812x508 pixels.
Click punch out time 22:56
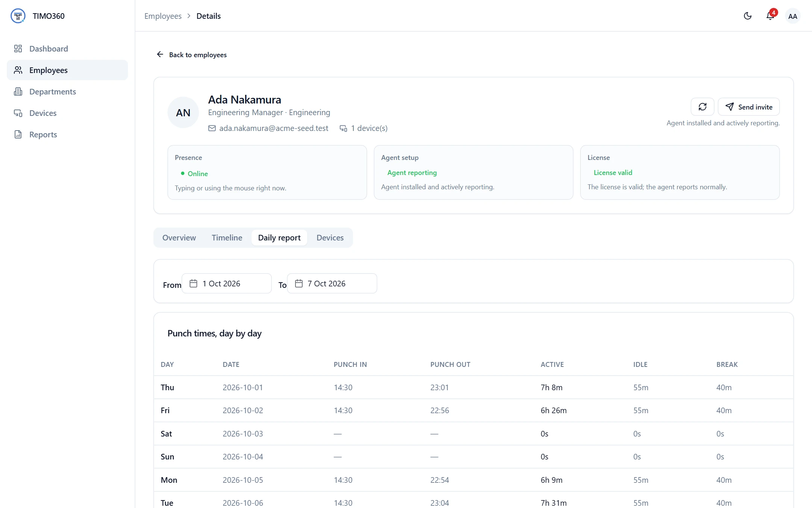click(439, 411)
